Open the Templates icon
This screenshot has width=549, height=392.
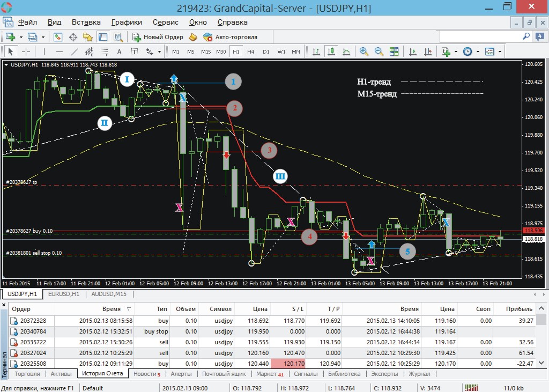(x=489, y=52)
